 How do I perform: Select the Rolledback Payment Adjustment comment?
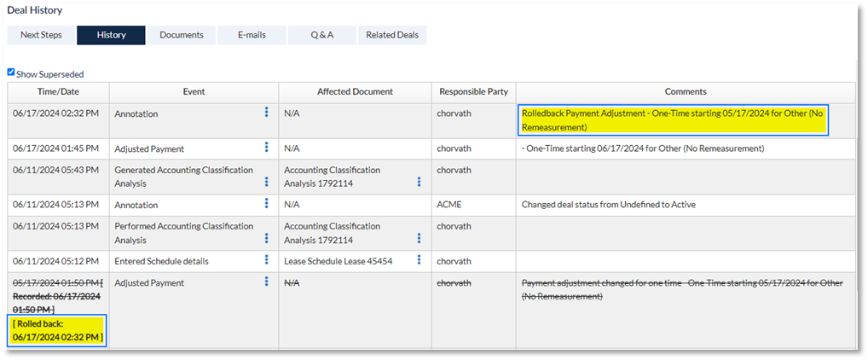673,120
